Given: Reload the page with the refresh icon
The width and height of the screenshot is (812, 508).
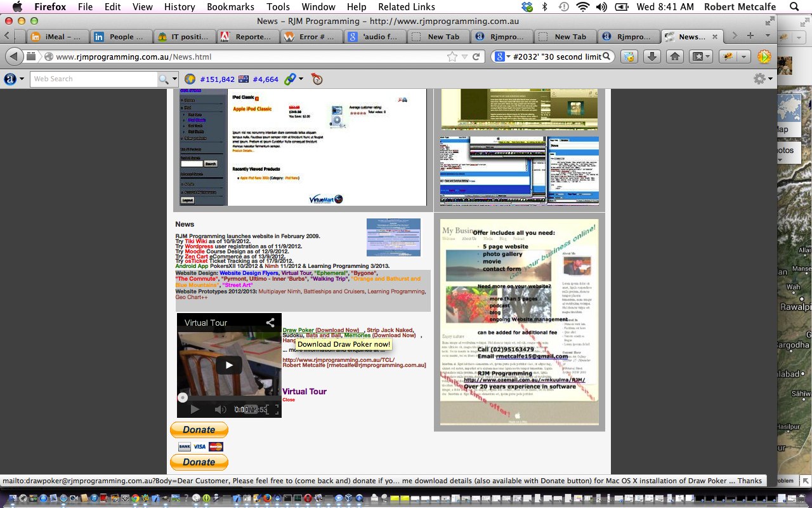Looking at the screenshot, I should tap(475, 57).
